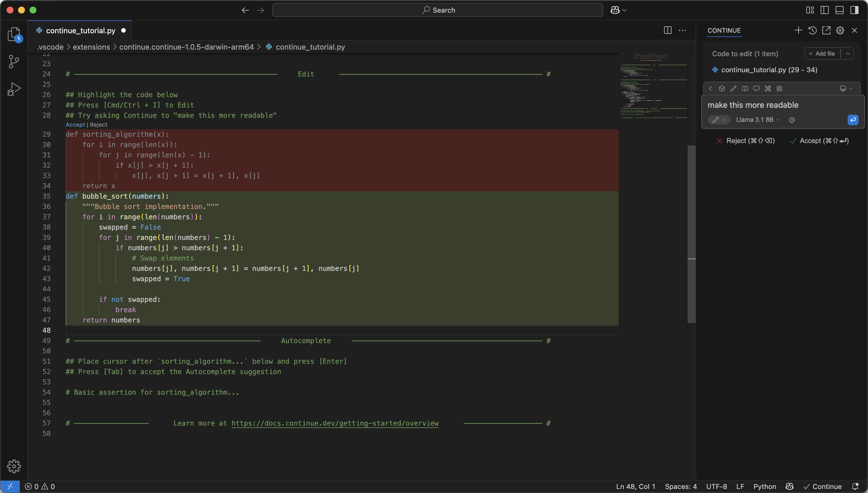The height and width of the screenshot is (493, 868).
Task: Select the continue_tutorial.py editor tab
Action: coord(80,30)
